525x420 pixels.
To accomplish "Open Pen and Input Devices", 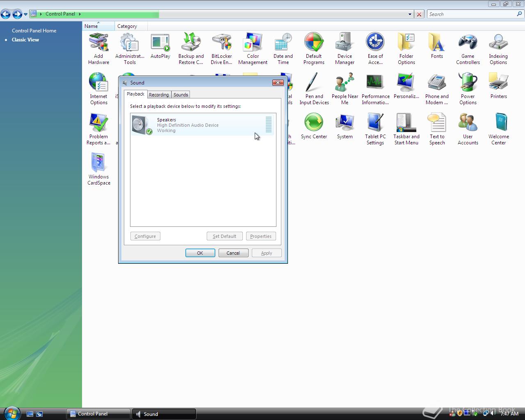I will click(x=314, y=89).
